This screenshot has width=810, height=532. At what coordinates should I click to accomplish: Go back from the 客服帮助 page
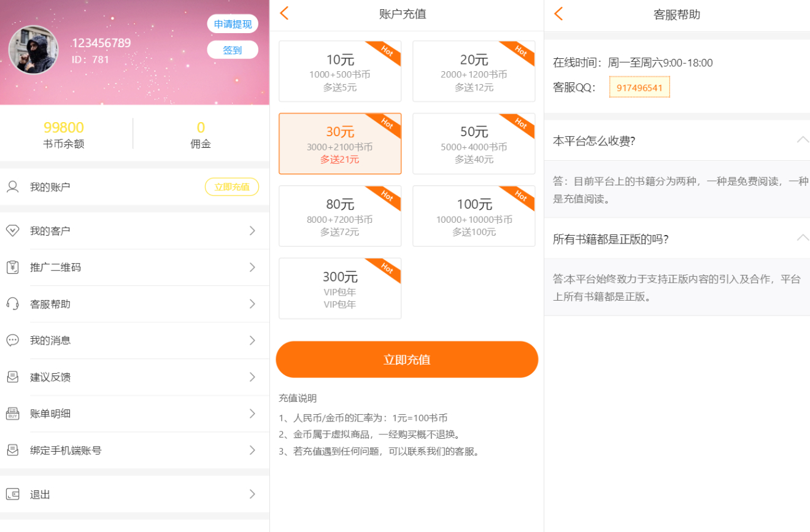coord(558,13)
